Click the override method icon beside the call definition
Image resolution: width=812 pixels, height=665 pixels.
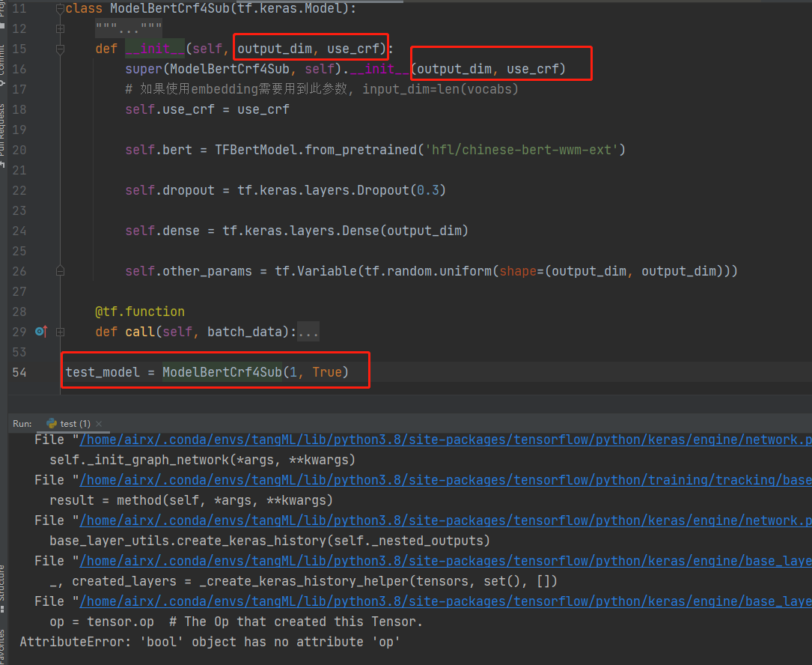point(38,332)
